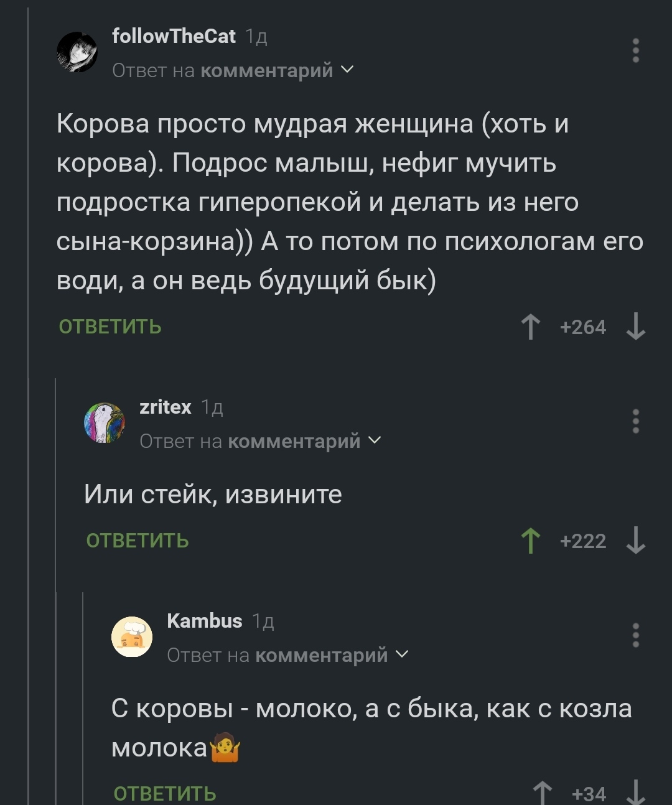Screen dimensions: 672x805
Task: Open zritex's profile via username
Action: [x=166, y=407]
